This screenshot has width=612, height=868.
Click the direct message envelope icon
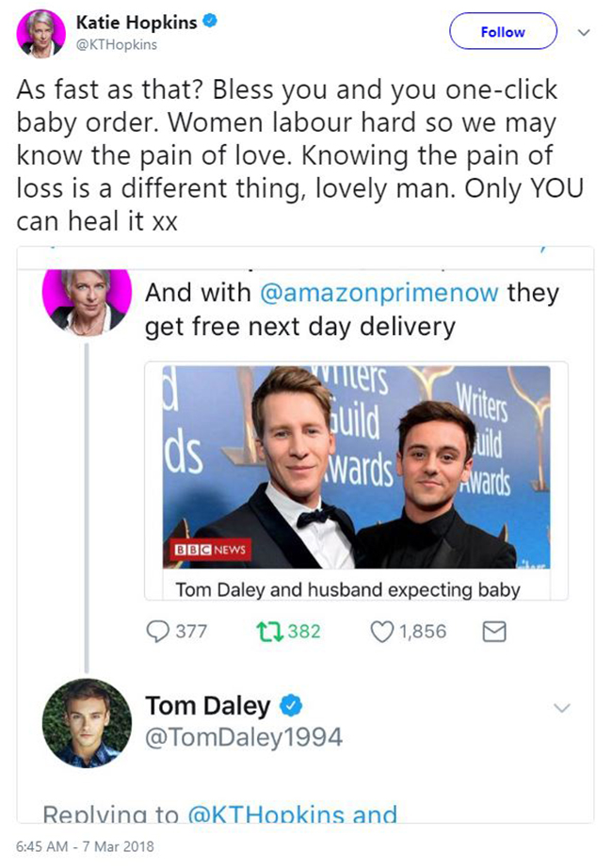pos(493,631)
